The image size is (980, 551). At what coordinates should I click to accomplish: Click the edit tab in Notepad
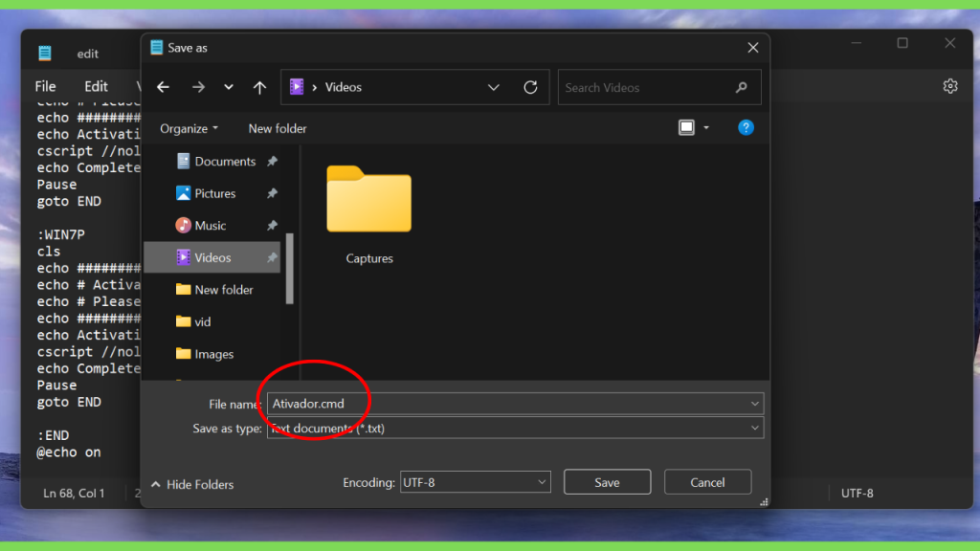(87, 54)
